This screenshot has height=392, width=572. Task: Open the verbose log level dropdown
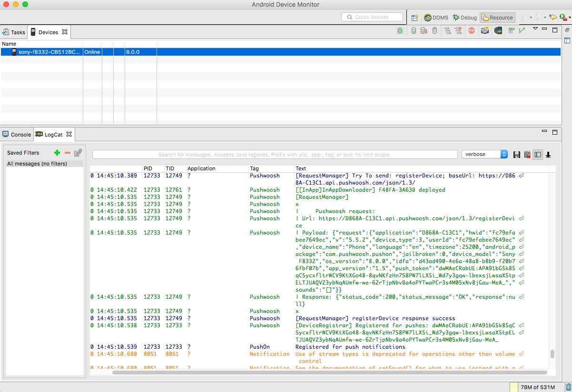pyautogui.click(x=485, y=154)
